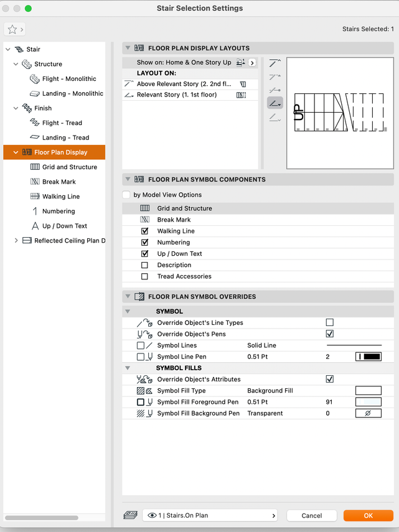Click the layer stack icon at the bottom

point(130,515)
